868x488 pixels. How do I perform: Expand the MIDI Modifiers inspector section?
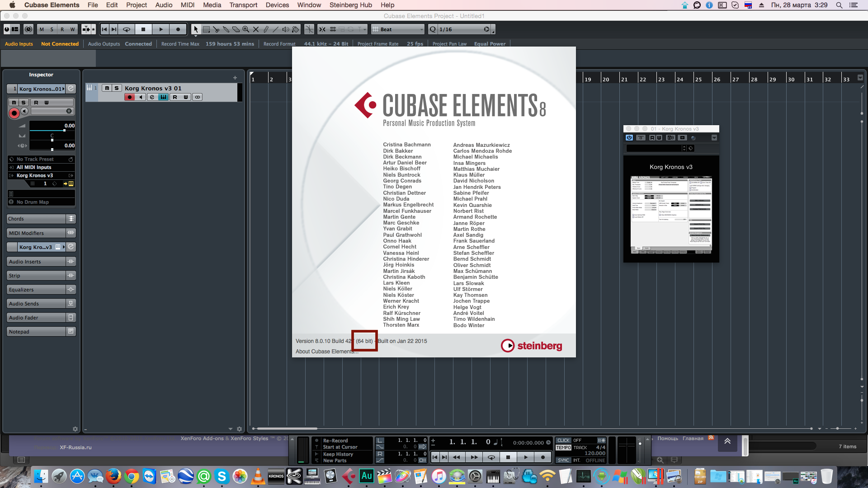(x=36, y=233)
